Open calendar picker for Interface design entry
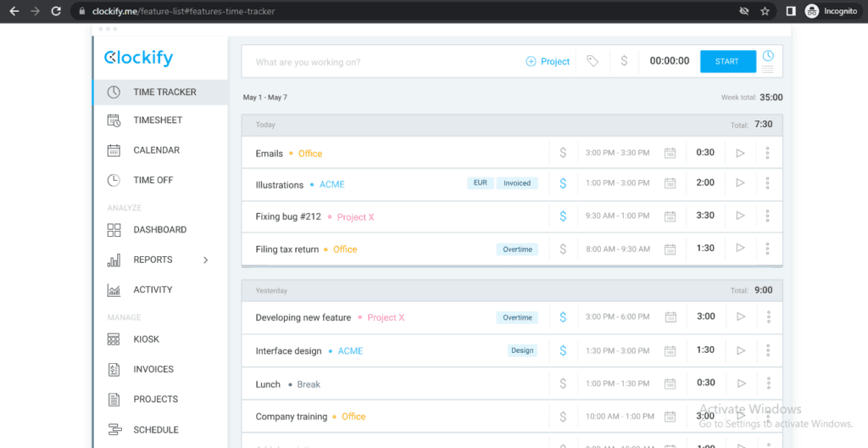This screenshot has width=868, height=448. pyautogui.click(x=670, y=350)
